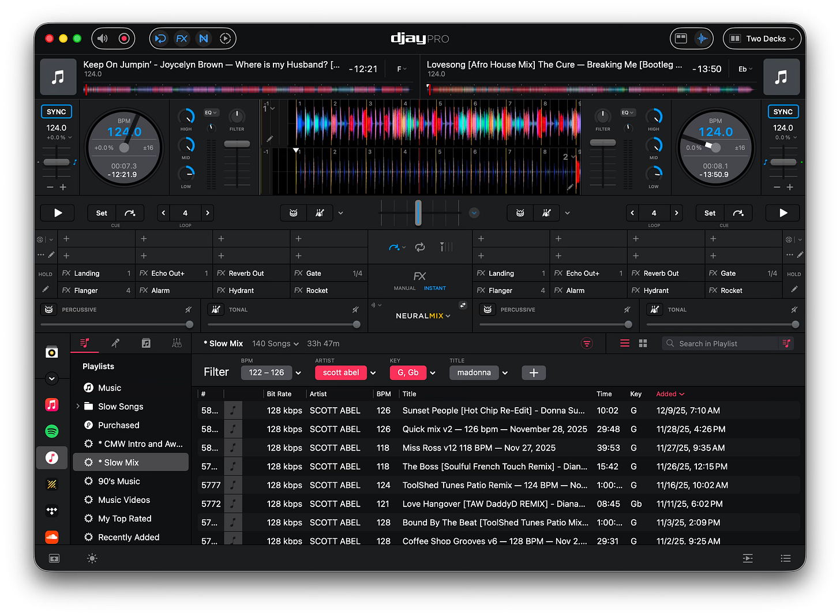The height and width of the screenshot is (616, 840).
Task: Click the left deck drums Neural Mix icon
Action: pyautogui.click(x=294, y=213)
